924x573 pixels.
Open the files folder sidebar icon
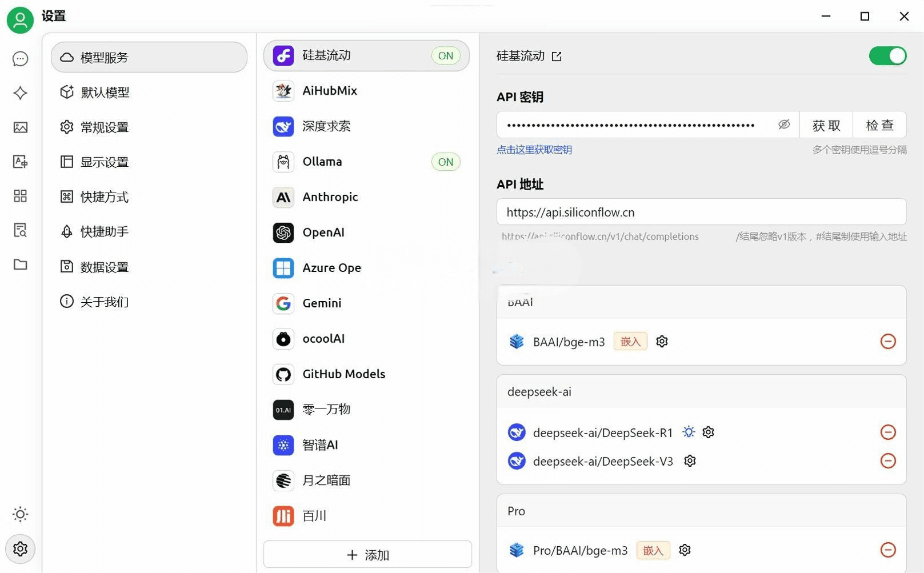click(x=20, y=265)
